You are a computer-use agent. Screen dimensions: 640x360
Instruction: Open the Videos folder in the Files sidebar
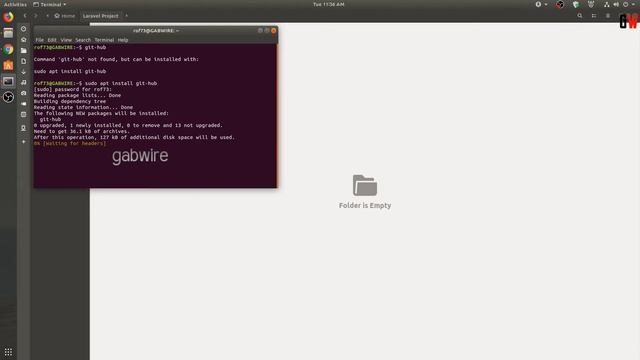24,104
